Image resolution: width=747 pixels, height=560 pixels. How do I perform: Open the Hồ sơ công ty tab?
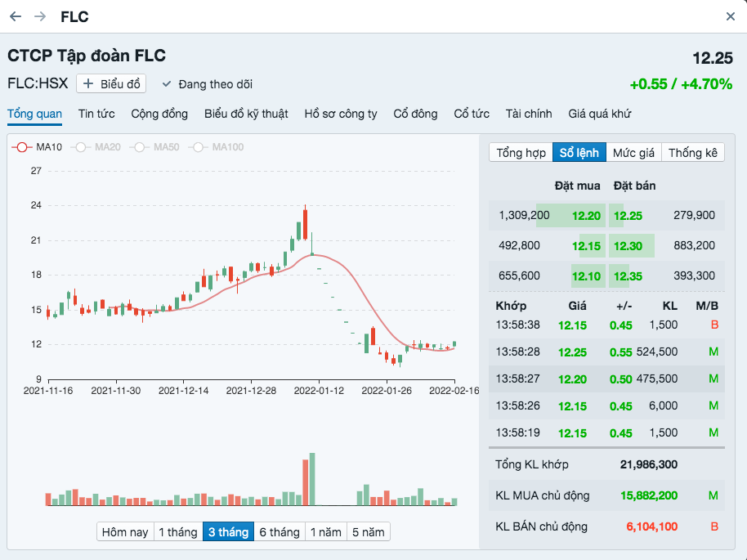(341, 114)
